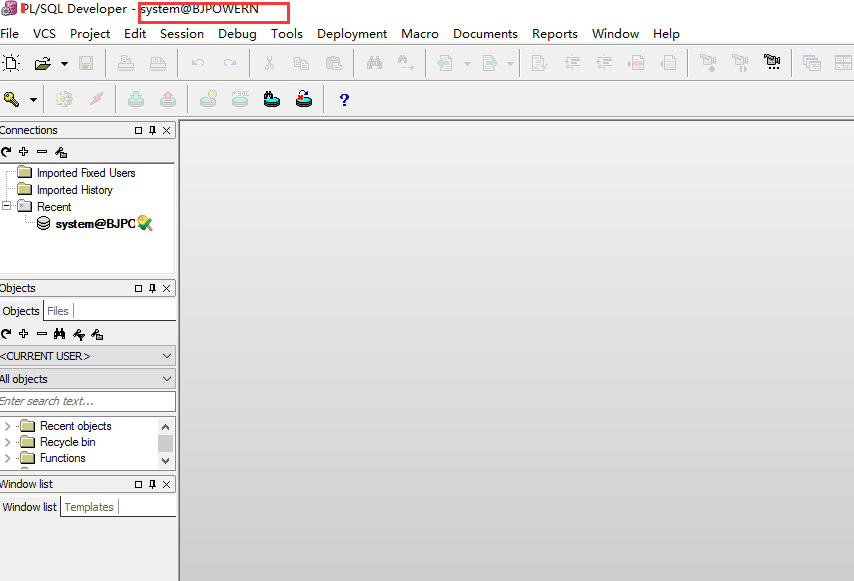Float the Connections panel with square button
Viewport: 854px width, 581px height.
coord(138,130)
